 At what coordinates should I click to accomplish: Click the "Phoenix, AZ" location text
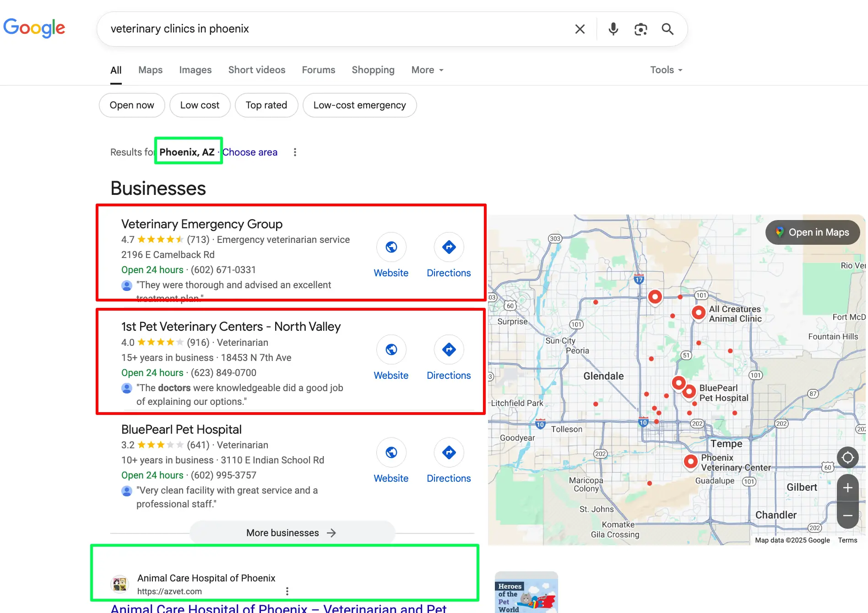pos(187,152)
